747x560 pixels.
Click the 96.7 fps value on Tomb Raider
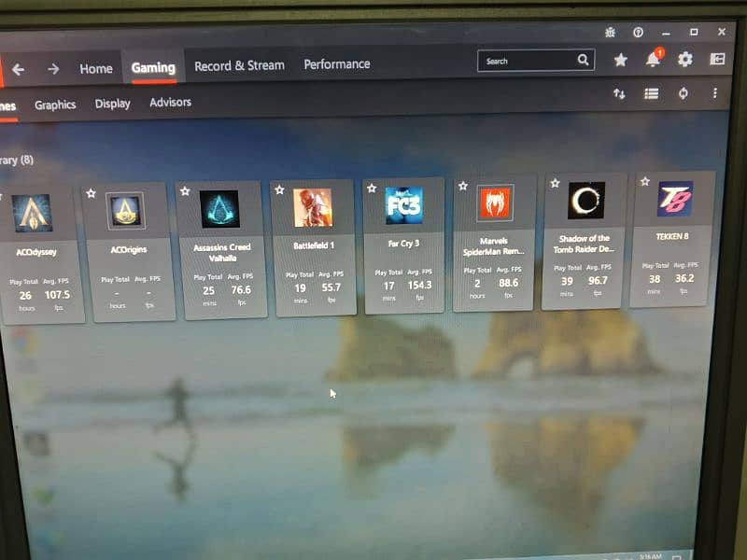(x=598, y=281)
